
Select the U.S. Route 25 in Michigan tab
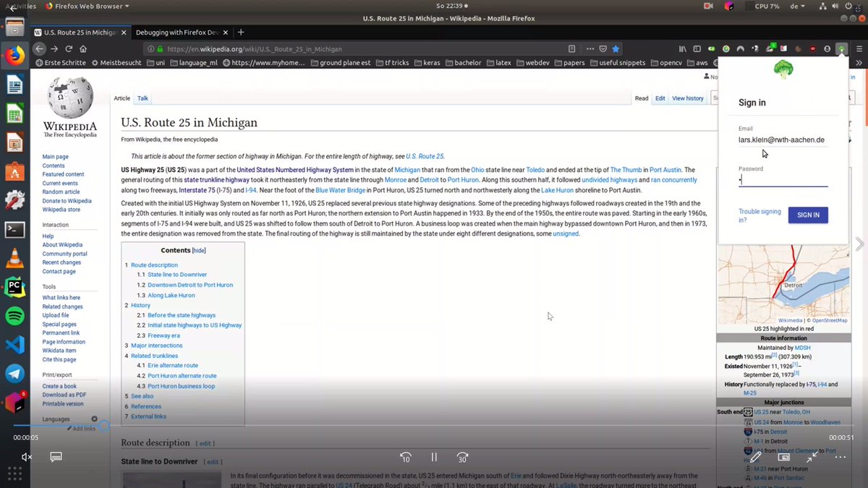click(80, 33)
